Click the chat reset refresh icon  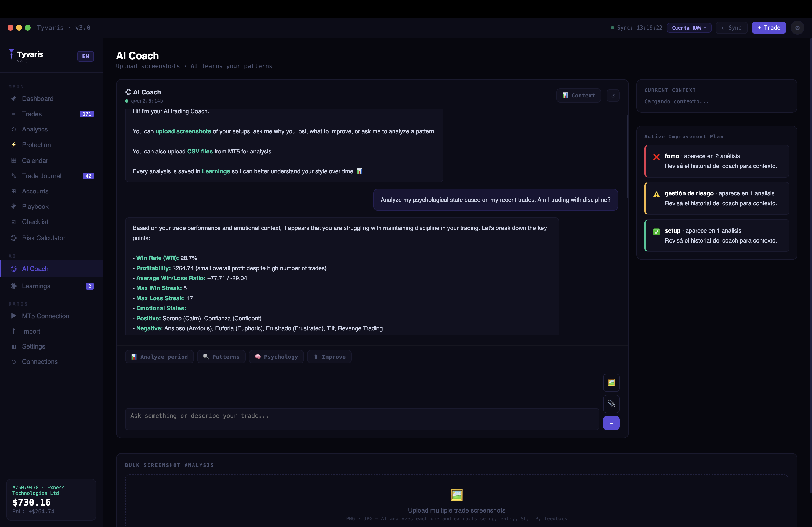click(613, 96)
